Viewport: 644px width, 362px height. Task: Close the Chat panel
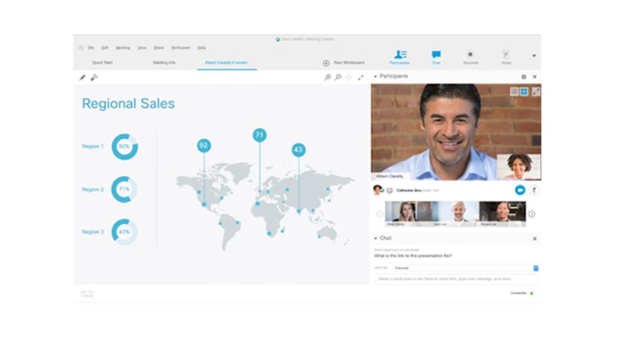(535, 238)
